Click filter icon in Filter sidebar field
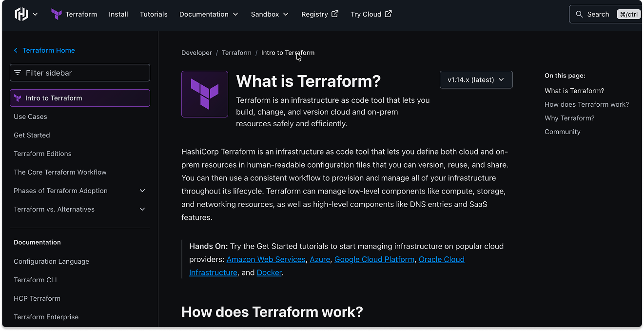 coord(18,73)
